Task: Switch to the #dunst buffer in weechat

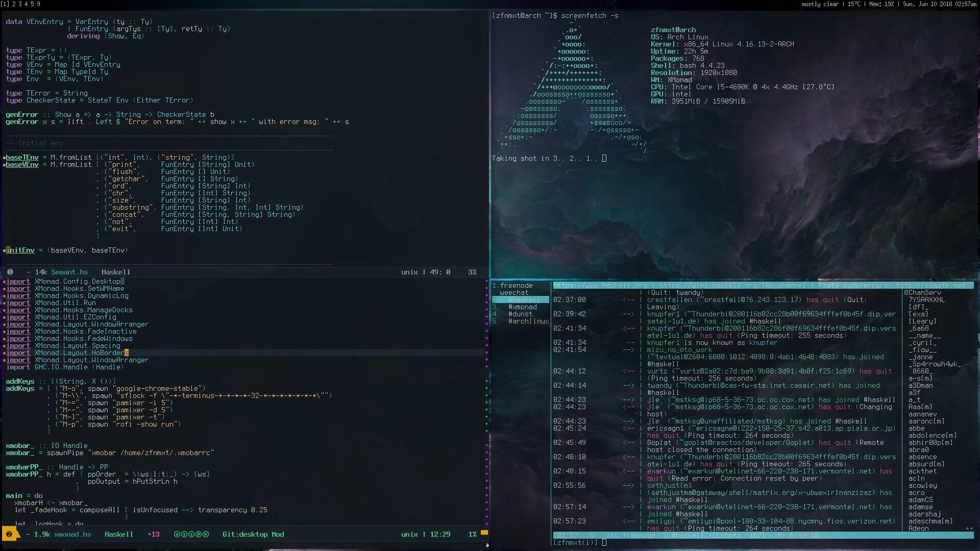Action: point(520,314)
